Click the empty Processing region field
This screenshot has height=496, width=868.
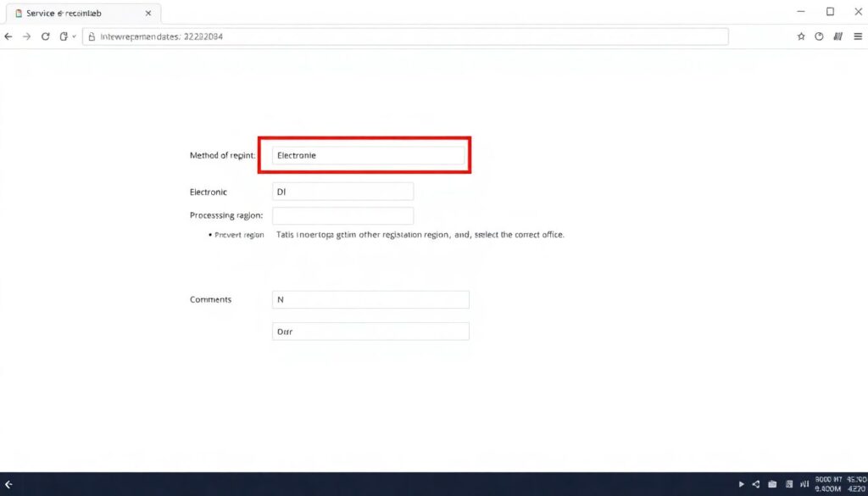point(342,216)
